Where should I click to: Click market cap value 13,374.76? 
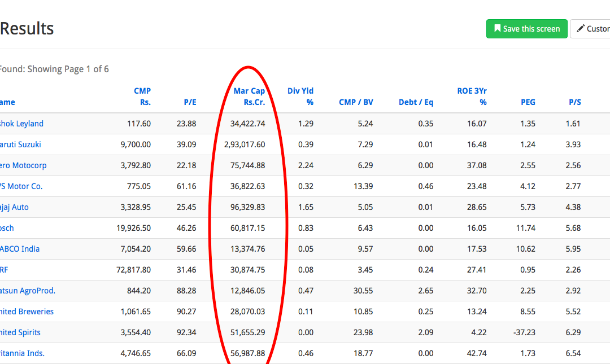click(248, 249)
